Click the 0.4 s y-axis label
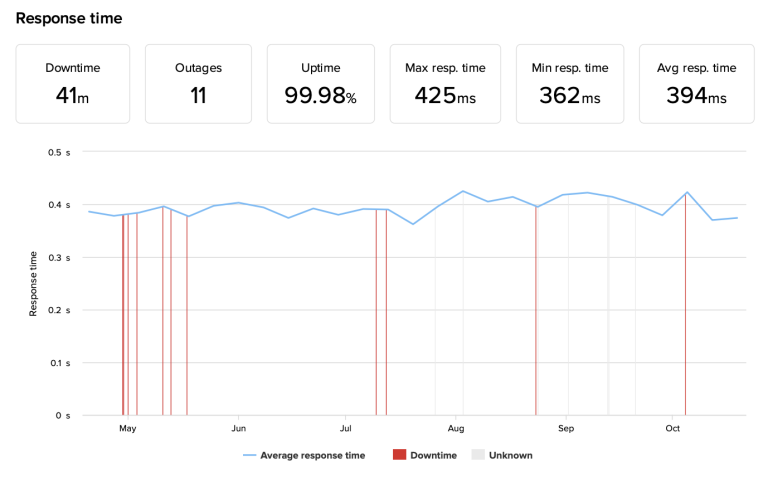The height and width of the screenshot is (477, 768). click(x=59, y=205)
